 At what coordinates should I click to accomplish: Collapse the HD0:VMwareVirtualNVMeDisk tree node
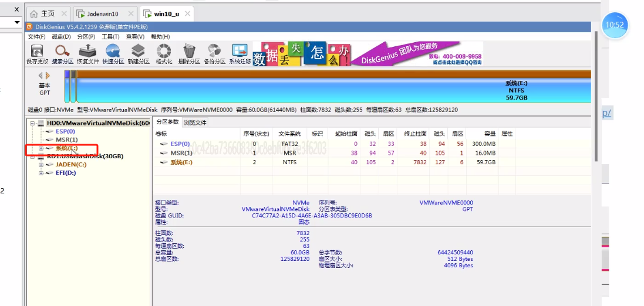32,123
